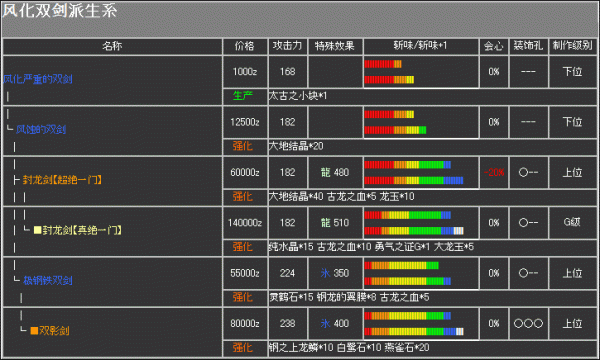Select the 55000z price cell
This screenshot has height=360, width=600.
tap(245, 273)
